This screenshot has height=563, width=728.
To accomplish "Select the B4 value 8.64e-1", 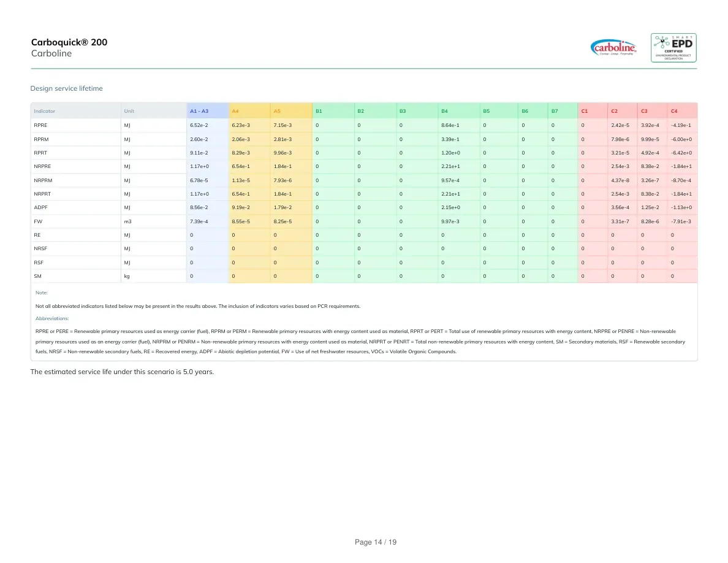I will pos(450,126).
